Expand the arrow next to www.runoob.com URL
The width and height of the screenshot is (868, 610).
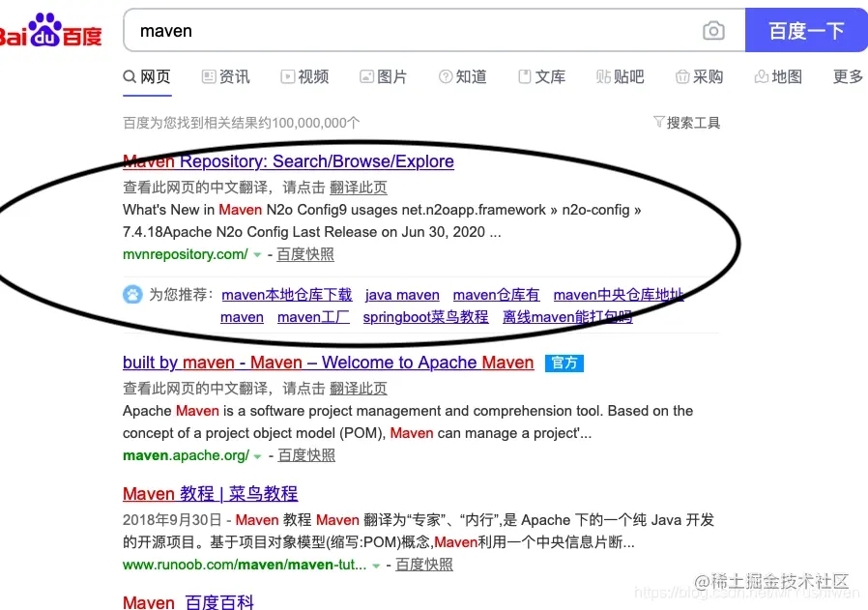coord(374,565)
